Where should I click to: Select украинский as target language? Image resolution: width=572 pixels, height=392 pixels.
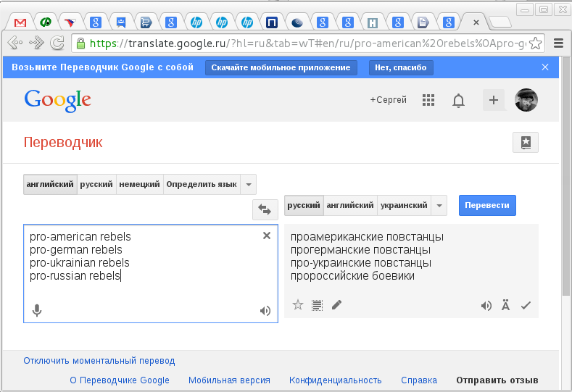[x=404, y=206]
